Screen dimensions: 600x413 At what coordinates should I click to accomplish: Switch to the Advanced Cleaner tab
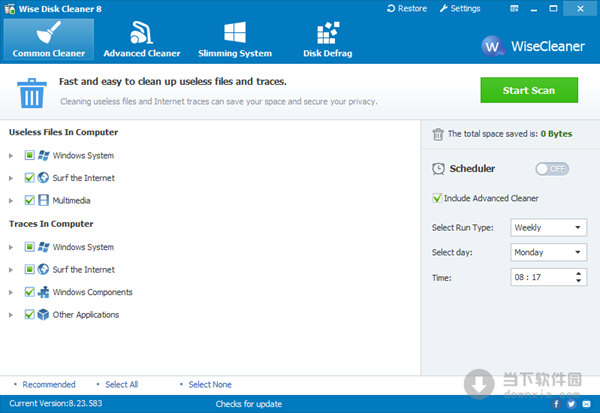pyautogui.click(x=142, y=39)
